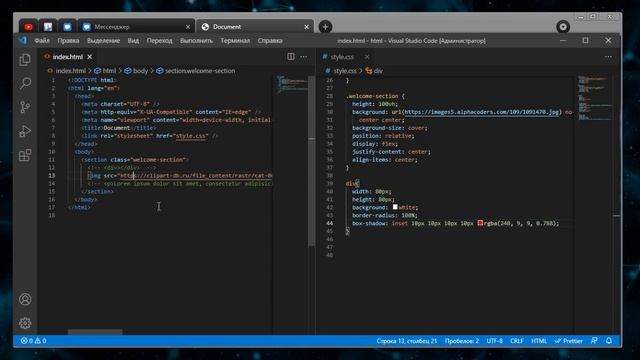Open more actions for index.html editor

point(304,57)
